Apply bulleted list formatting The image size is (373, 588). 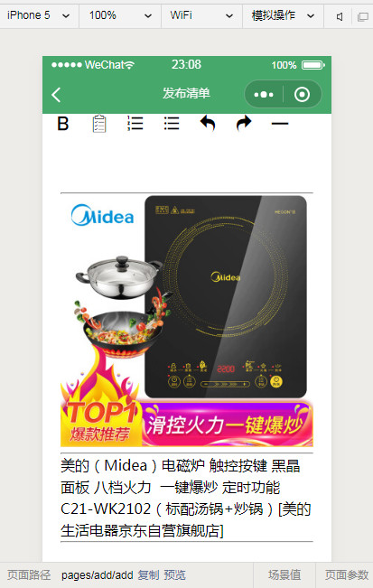pos(172,124)
